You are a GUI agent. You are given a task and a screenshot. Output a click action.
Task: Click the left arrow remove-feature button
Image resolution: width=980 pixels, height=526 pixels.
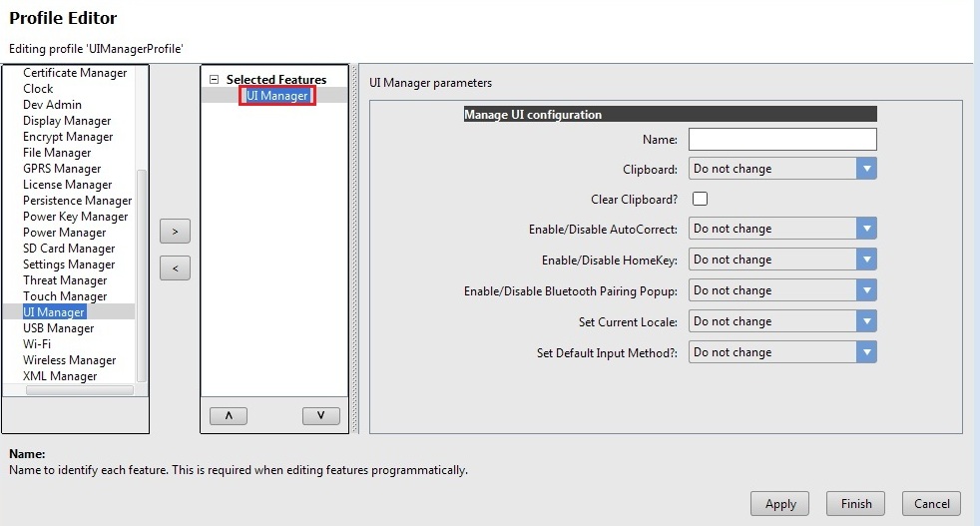pos(175,268)
